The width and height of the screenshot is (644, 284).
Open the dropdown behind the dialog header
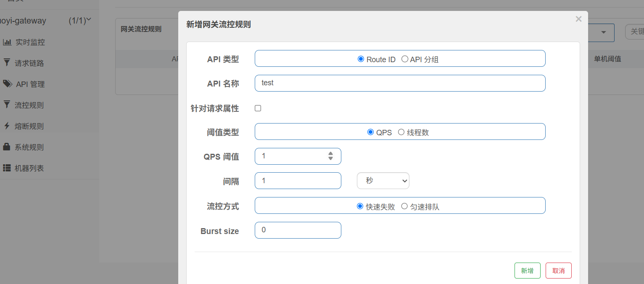[603, 32]
